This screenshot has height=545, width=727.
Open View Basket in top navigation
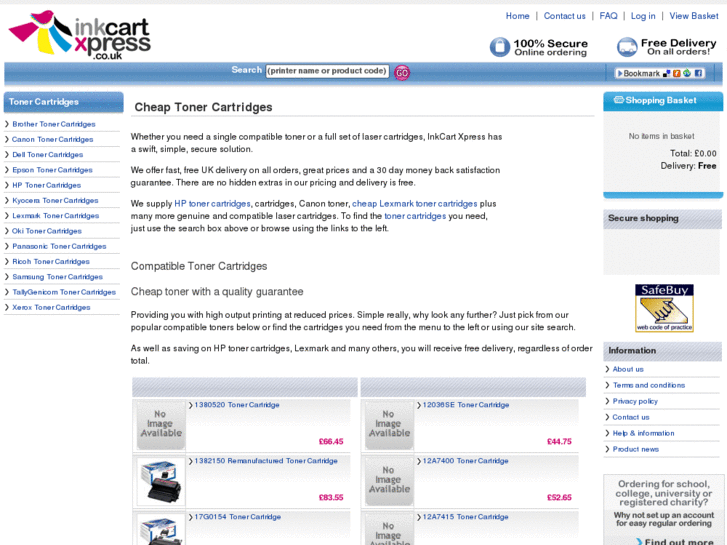coord(694,16)
